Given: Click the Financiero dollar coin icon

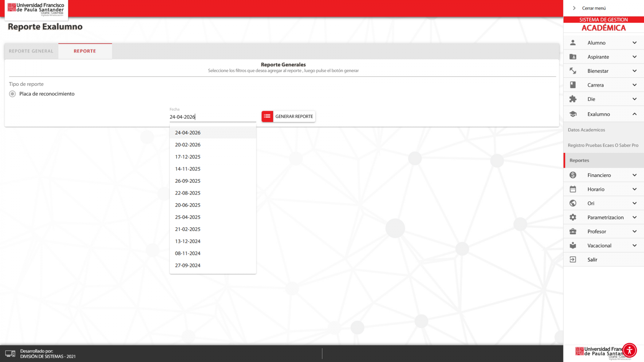Looking at the screenshot, I should [x=573, y=175].
